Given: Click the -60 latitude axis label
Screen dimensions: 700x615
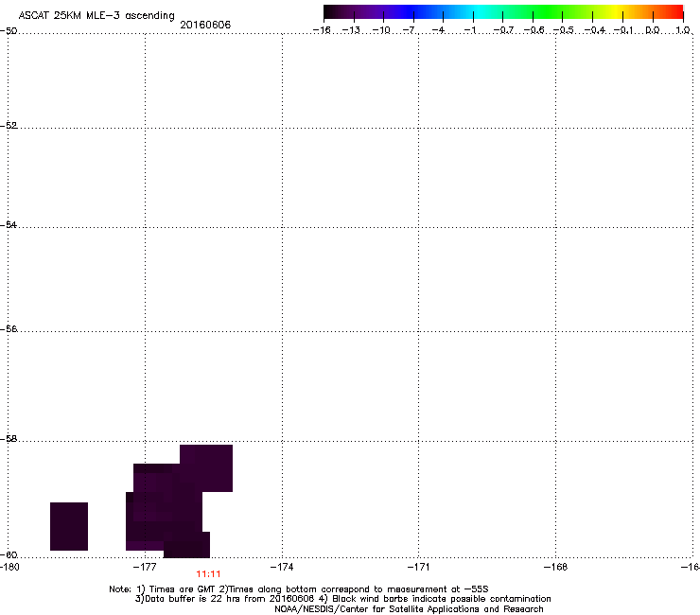Looking at the screenshot, I should [x=9, y=554].
